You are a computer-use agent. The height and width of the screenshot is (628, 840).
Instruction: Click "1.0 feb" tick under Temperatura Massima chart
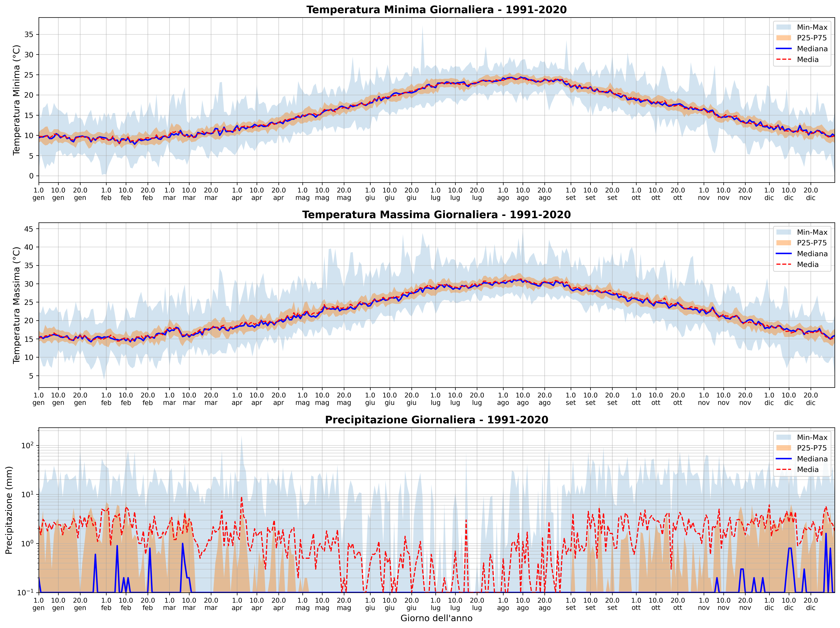click(x=106, y=399)
